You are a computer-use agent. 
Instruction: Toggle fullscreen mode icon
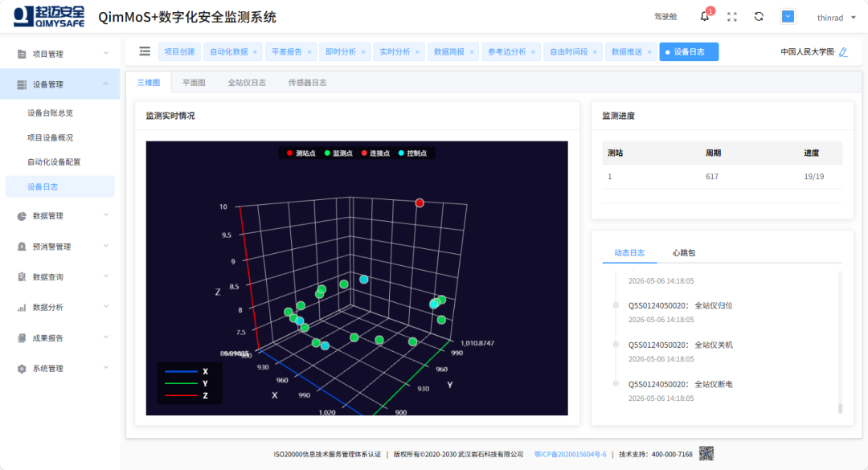[x=732, y=17]
